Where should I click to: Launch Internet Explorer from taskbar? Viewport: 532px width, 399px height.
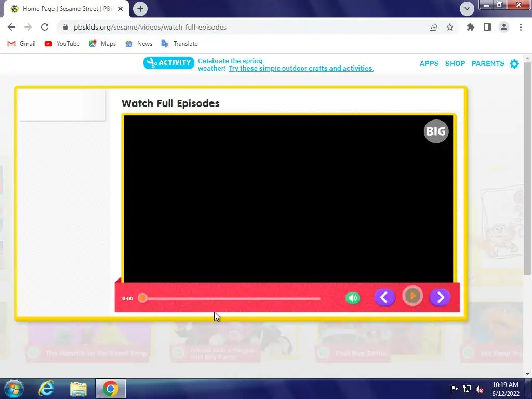click(x=46, y=389)
